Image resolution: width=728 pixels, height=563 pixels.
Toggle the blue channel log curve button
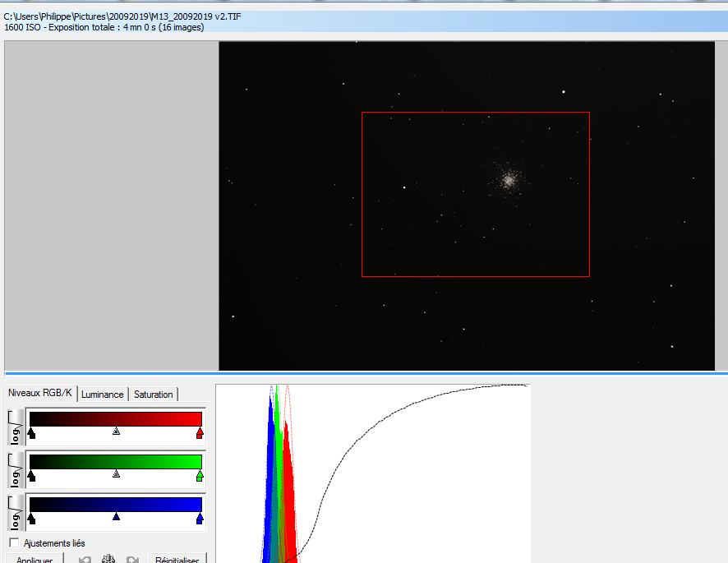[16, 513]
